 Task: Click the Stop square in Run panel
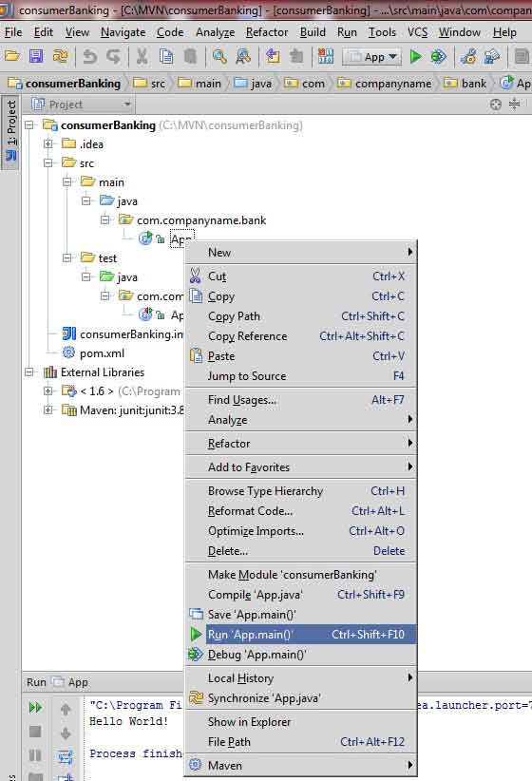pyautogui.click(x=35, y=732)
